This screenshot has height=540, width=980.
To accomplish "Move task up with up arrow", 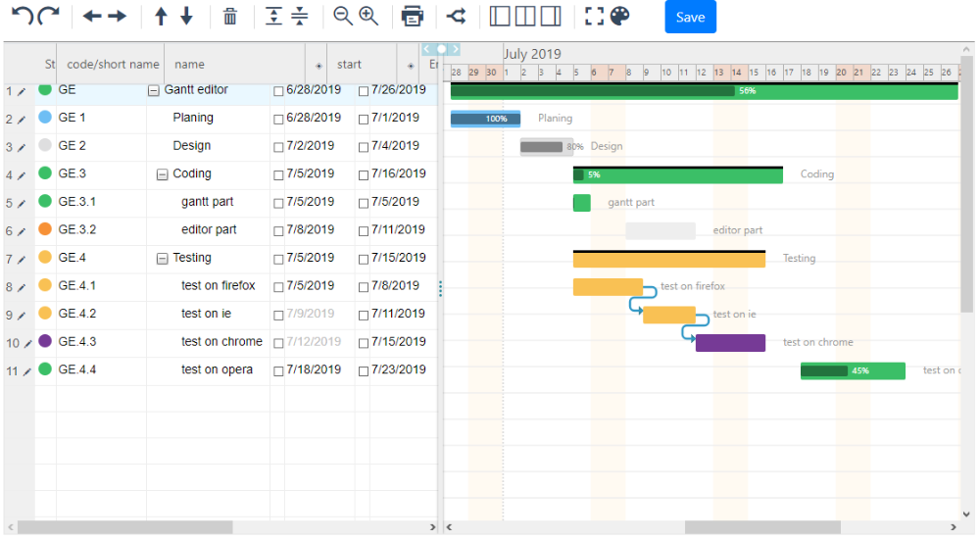I will (x=162, y=17).
